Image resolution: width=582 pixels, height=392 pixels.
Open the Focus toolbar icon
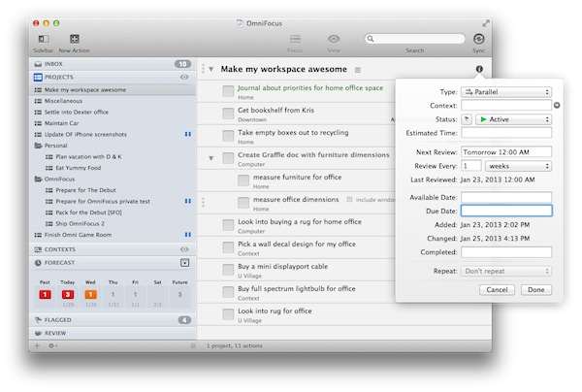tap(296, 39)
